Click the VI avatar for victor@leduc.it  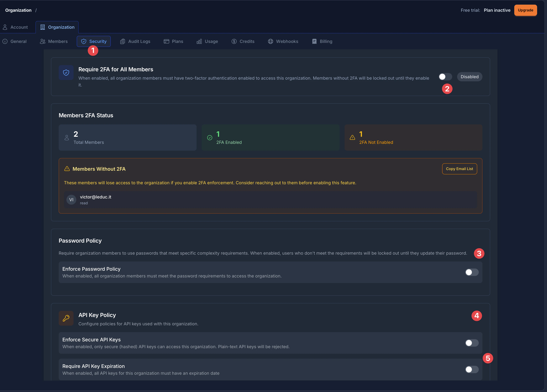[x=71, y=200]
